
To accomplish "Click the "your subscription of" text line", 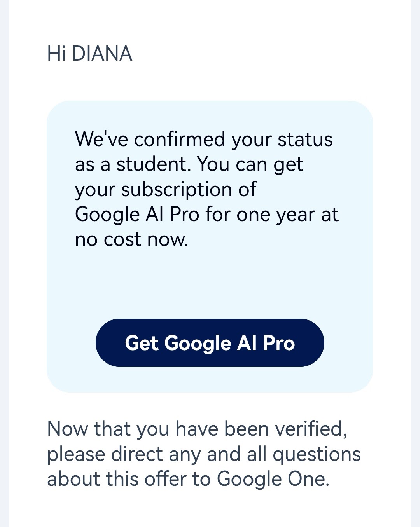I will pos(165,189).
